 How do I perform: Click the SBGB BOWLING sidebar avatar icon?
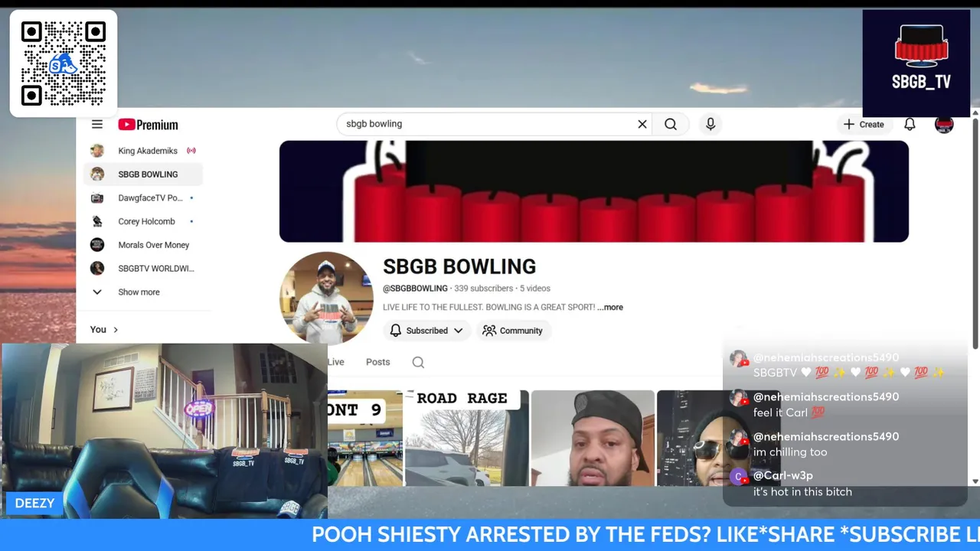[x=97, y=174]
